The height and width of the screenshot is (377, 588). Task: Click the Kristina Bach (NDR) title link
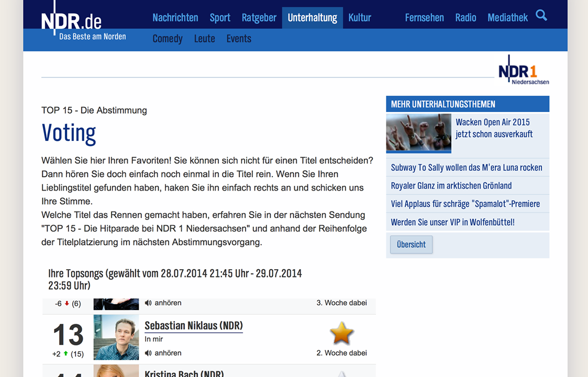[184, 373]
